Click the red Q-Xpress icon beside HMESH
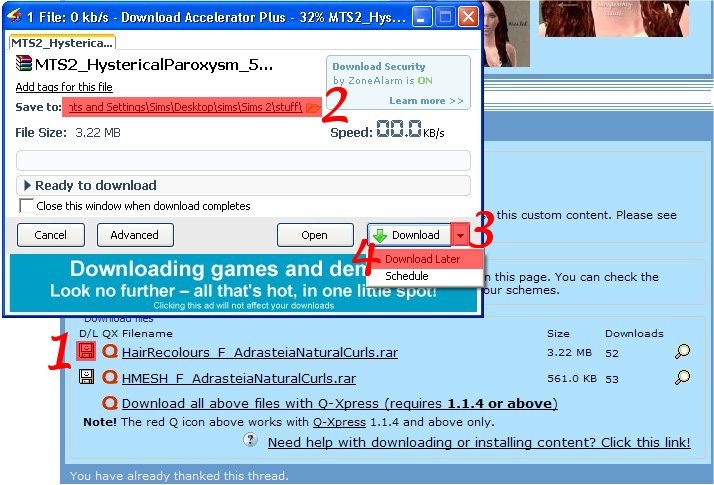The image size is (714, 485). (110, 377)
